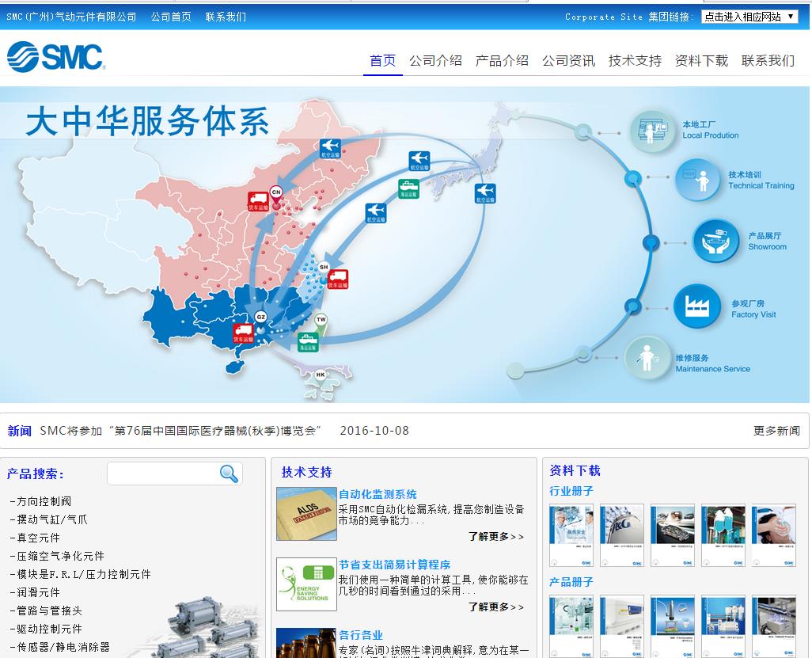The width and height of the screenshot is (812, 658).
Task: Open the 真空元件 product category
Action: pyautogui.click(x=35, y=538)
